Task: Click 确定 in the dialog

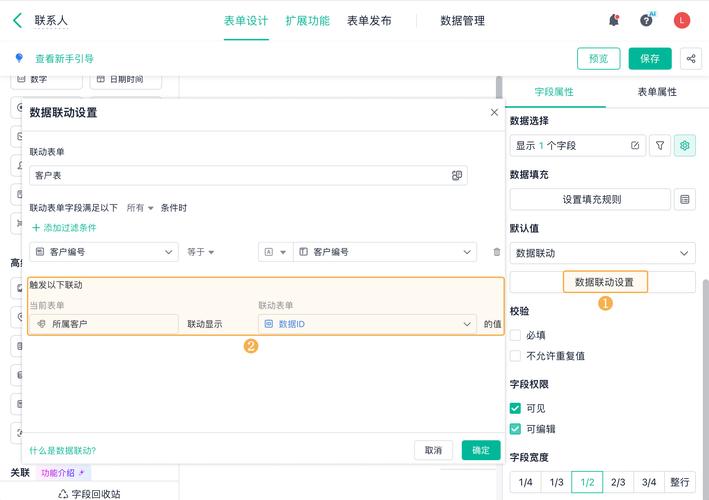Action: (x=481, y=450)
